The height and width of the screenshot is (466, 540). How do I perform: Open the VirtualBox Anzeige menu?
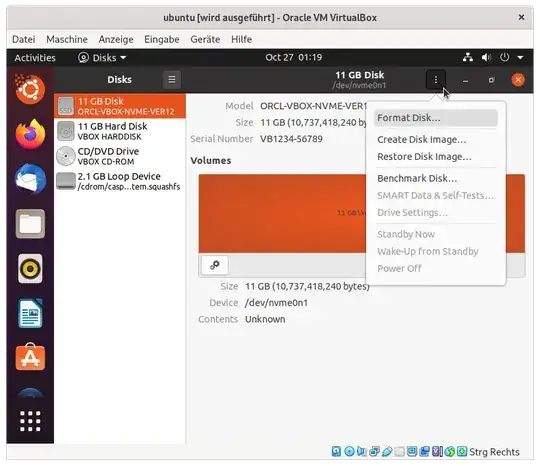coord(116,39)
